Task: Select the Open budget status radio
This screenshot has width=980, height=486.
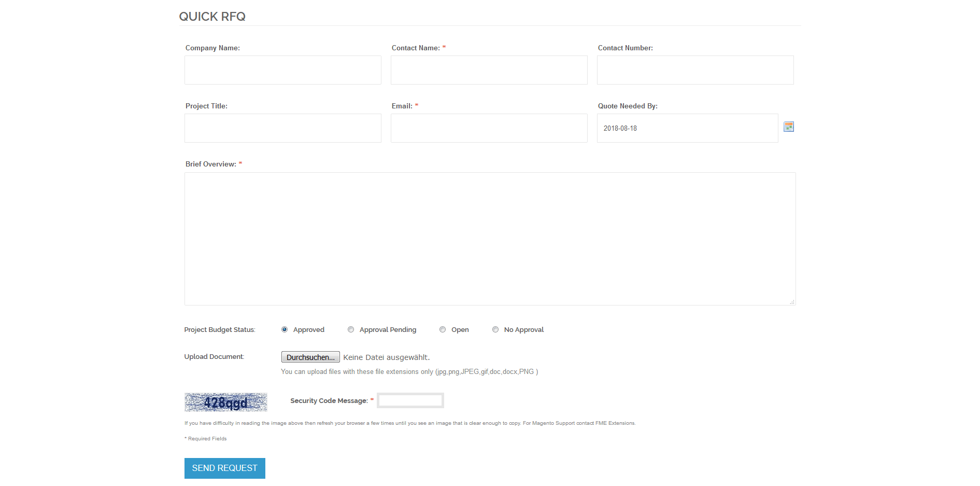Action: pos(443,330)
